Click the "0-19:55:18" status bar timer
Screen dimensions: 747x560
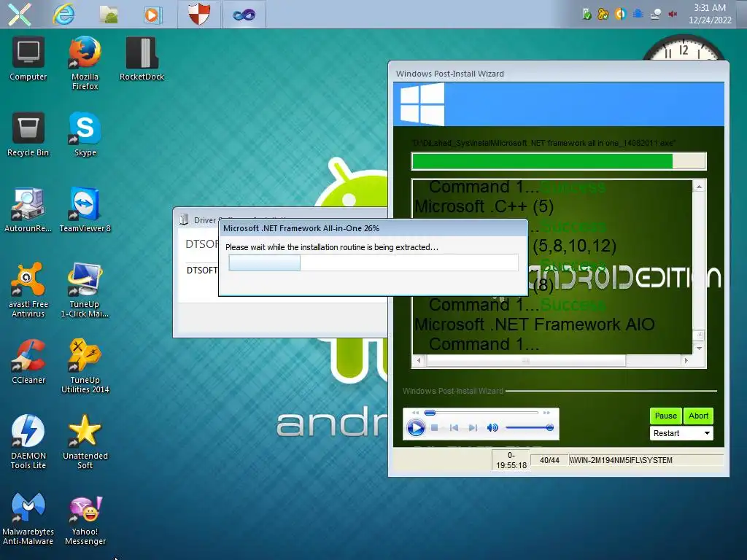click(x=511, y=460)
